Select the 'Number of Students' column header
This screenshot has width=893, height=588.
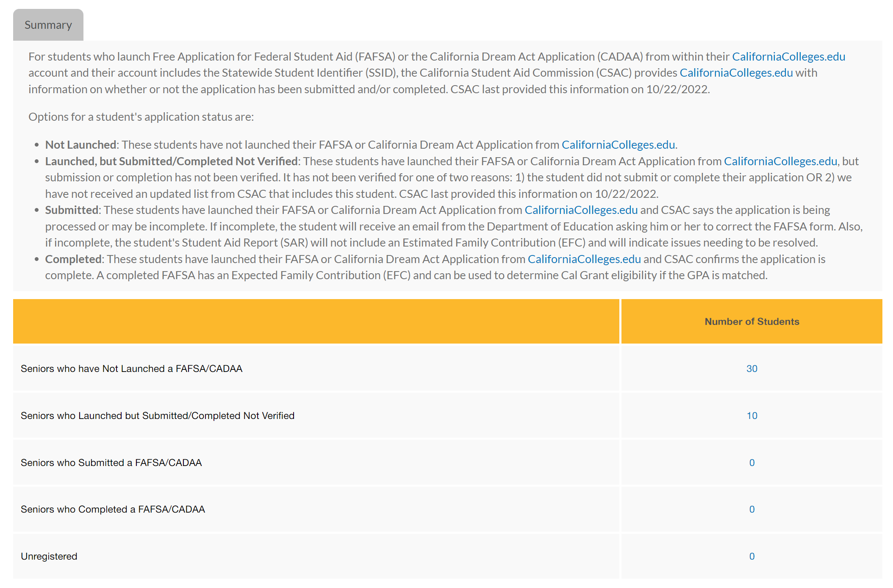[x=752, y=322]
